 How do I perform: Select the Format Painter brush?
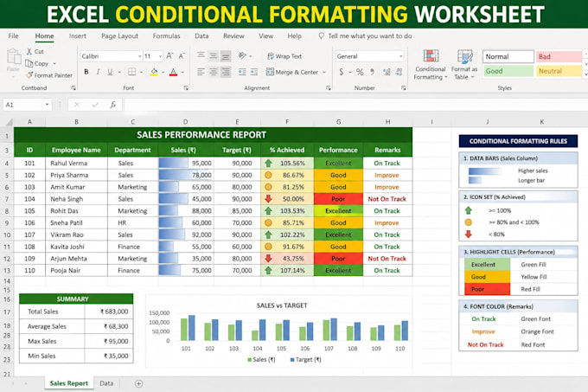(29, 75)
